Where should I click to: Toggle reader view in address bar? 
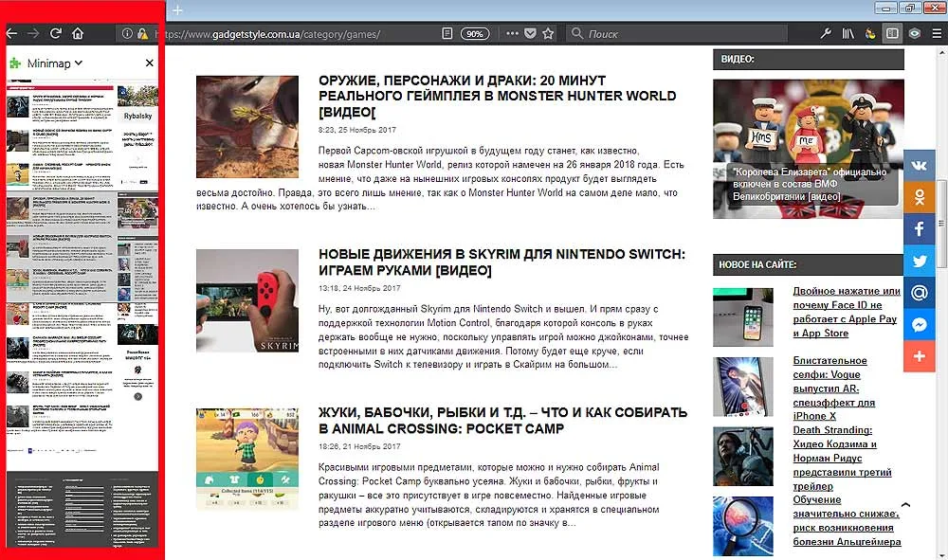pyautogui.click(x=447, y=34)
